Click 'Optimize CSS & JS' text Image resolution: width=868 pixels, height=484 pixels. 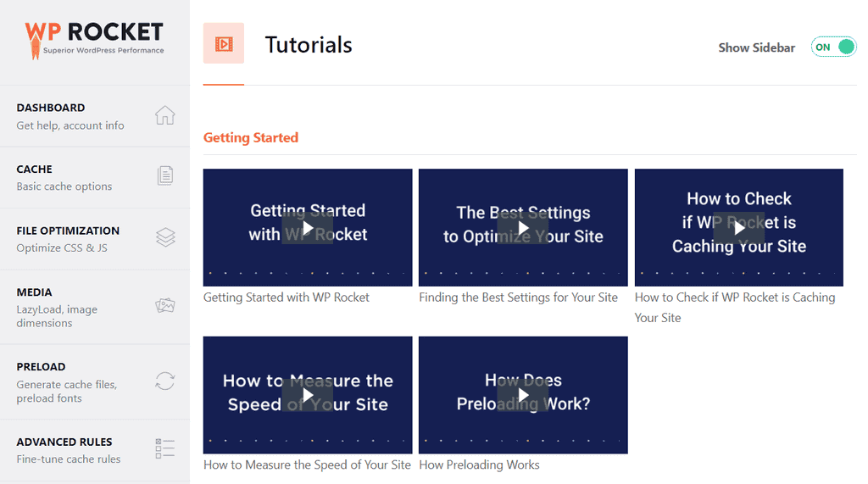point(62,248)
